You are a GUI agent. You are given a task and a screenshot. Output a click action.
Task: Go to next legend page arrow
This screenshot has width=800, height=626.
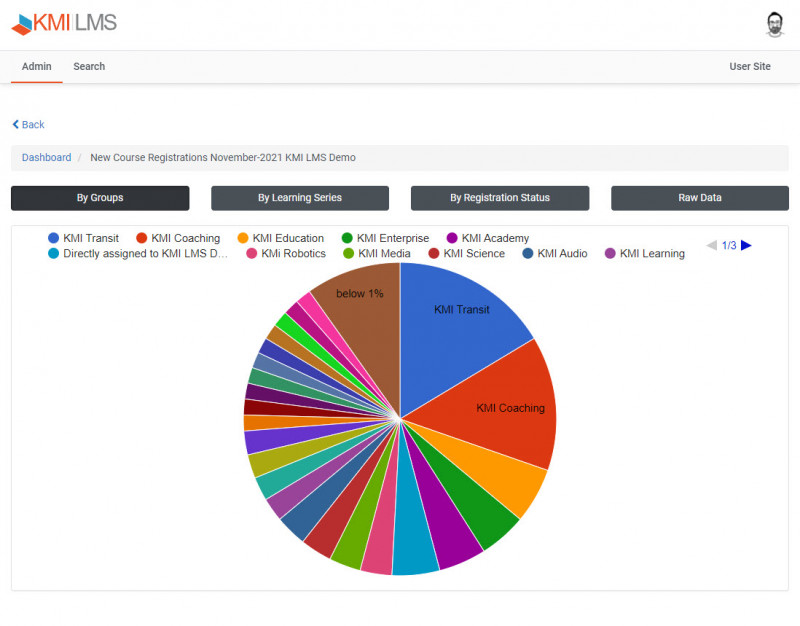pos(746,245)
